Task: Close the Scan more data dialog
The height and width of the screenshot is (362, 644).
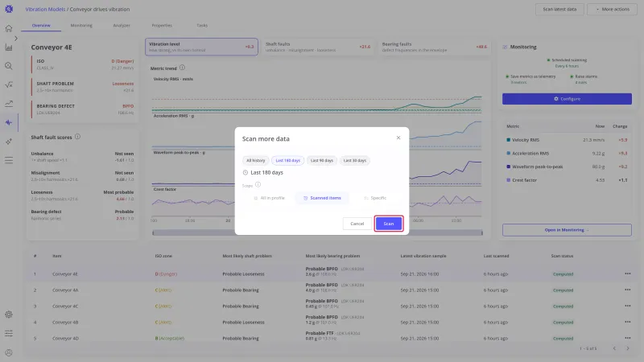Action: coord(398,138)
